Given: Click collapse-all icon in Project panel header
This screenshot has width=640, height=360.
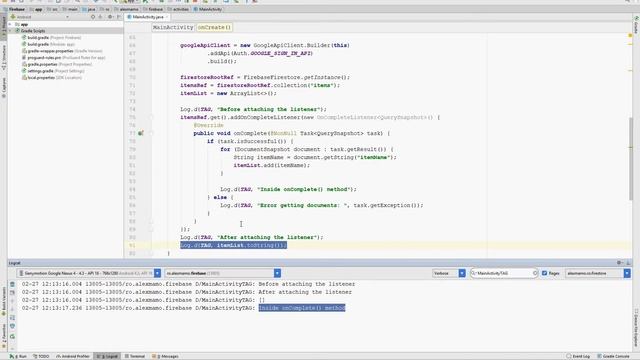Looking at the screenshot, I should [100, 17].
